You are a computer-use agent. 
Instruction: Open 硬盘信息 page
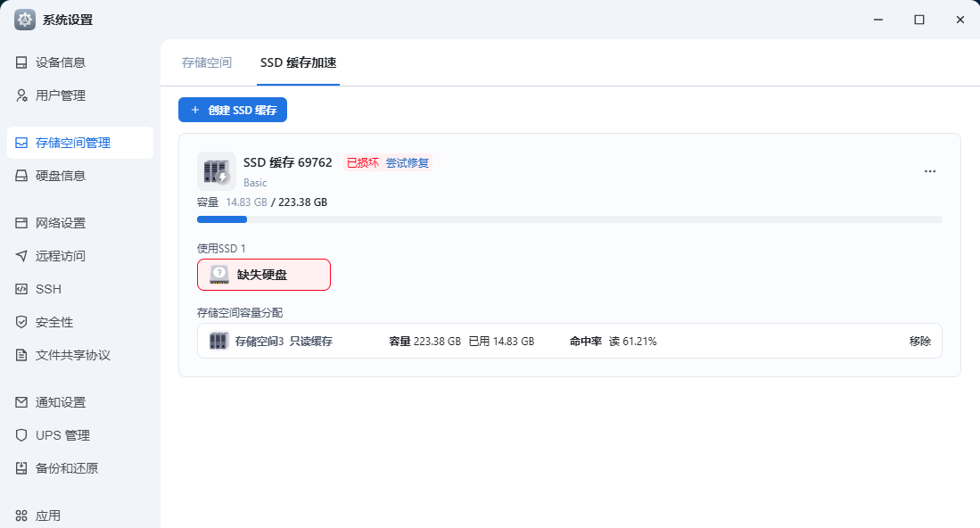pos(80,177)
